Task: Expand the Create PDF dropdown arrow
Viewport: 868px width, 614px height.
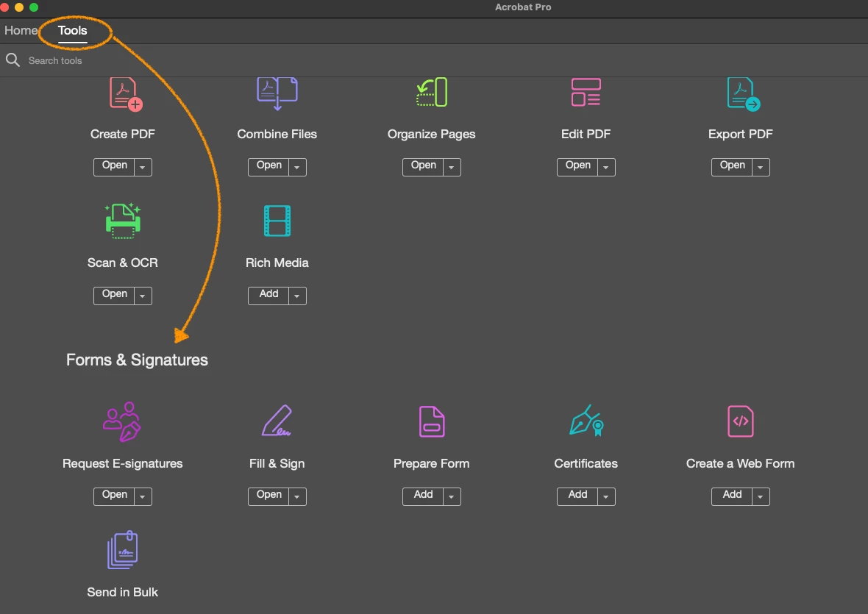Action: coord(143,167)
